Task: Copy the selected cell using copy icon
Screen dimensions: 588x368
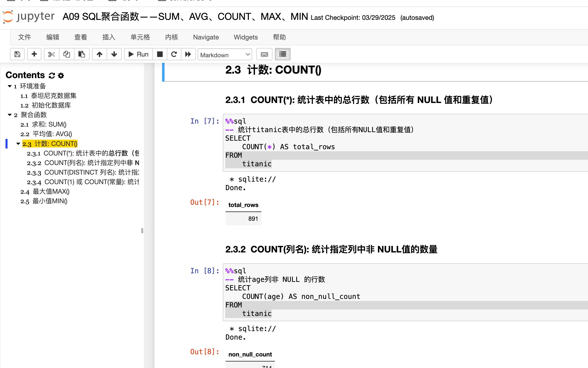Action: coord(67,54)
